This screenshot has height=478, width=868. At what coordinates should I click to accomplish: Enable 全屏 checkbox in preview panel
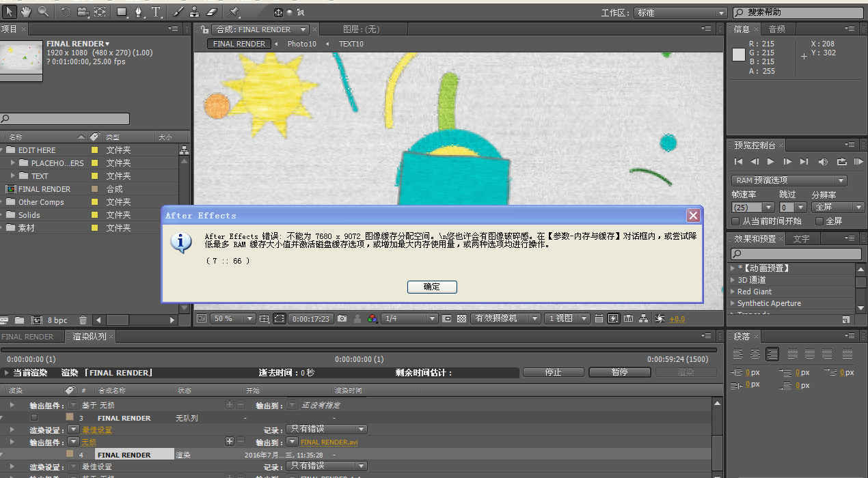pyautogui.click(x=818, y=221)
